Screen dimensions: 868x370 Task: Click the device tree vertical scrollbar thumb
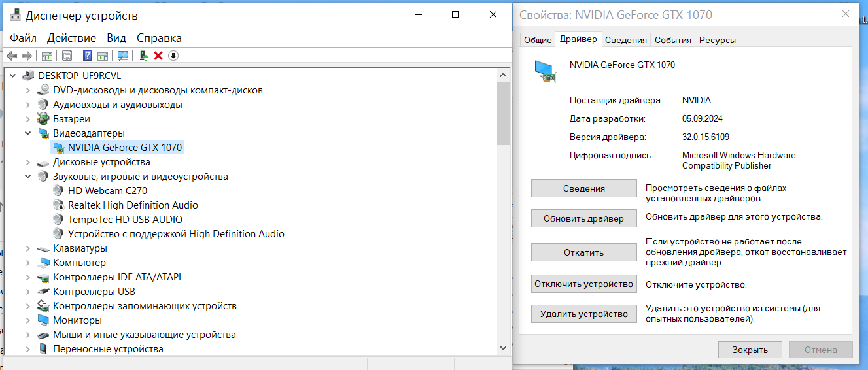(503, 112)
